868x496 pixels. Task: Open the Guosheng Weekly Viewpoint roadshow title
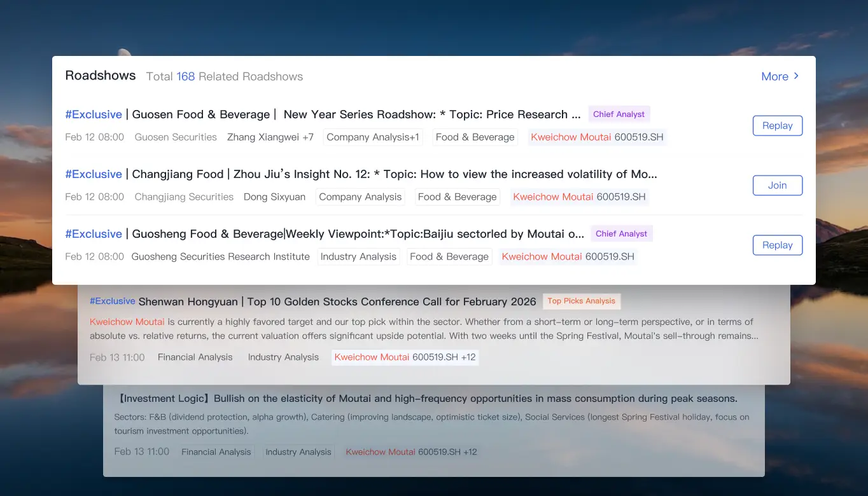coord(325,234)
